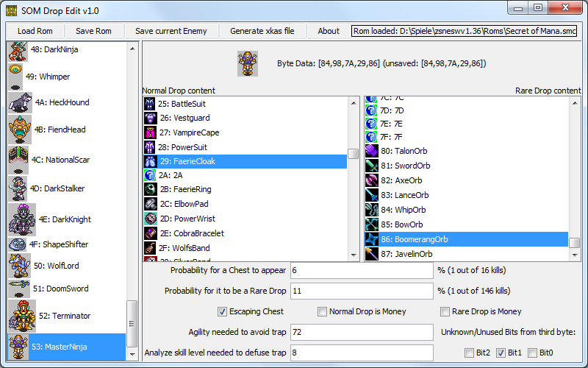Toggle the Bit2 checkbox
This screenshot has height=368, width=588.
[469, 353]
